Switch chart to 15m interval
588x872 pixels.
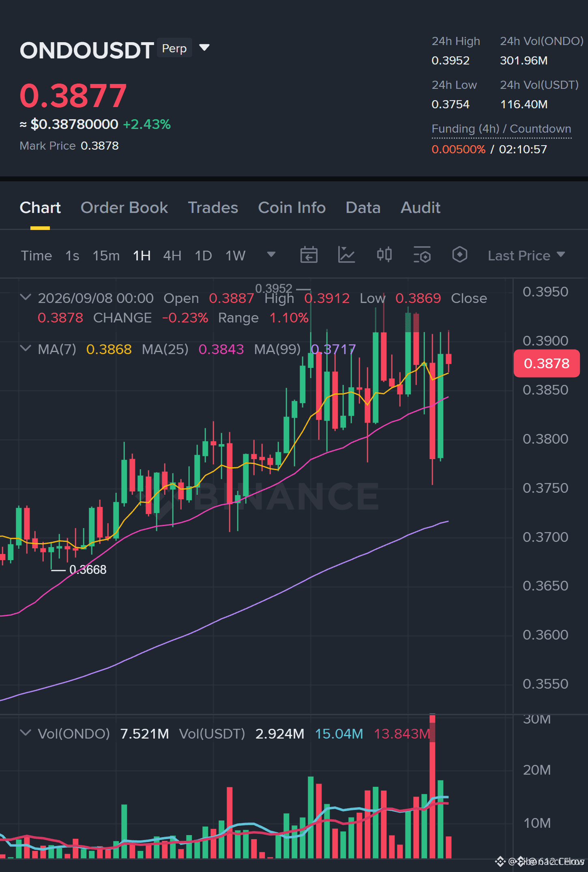106,256
